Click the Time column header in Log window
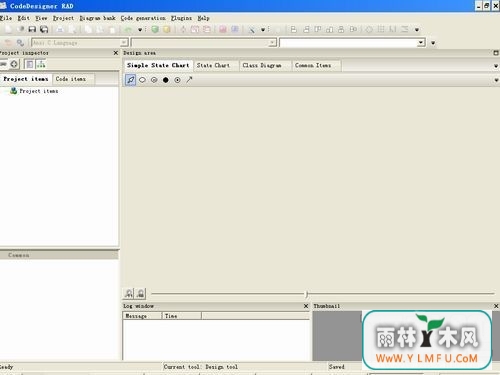This screenshot has height=375, width=500. tap(182, 316)
